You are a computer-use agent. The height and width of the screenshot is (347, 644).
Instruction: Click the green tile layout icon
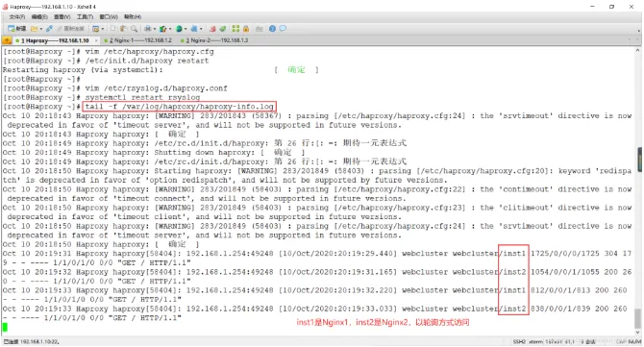[x=235, y=28]
